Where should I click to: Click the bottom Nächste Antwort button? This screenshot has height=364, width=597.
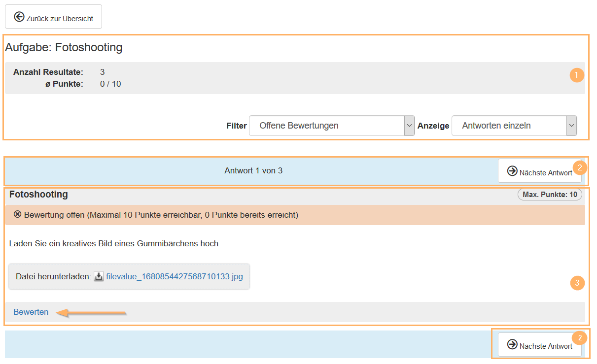coord(539,345)
